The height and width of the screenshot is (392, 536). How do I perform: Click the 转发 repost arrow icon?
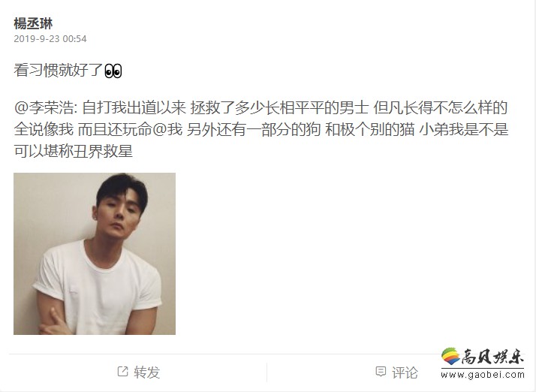(122, 371)
